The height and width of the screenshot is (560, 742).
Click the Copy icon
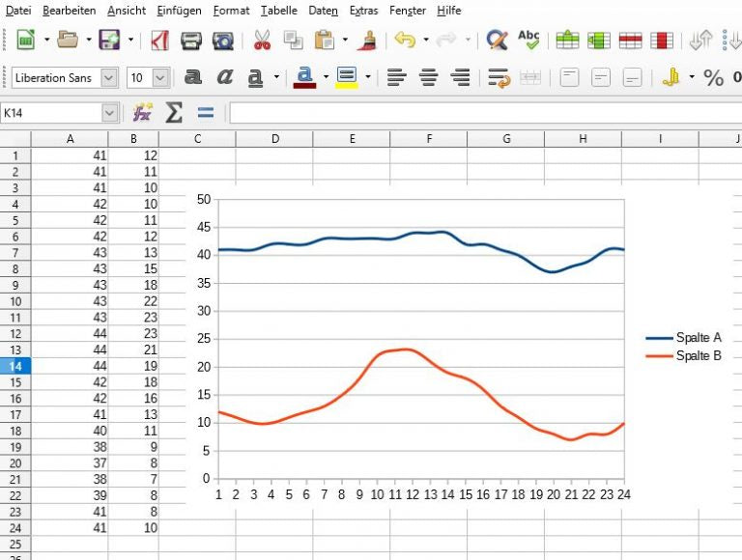pos(294,41)
